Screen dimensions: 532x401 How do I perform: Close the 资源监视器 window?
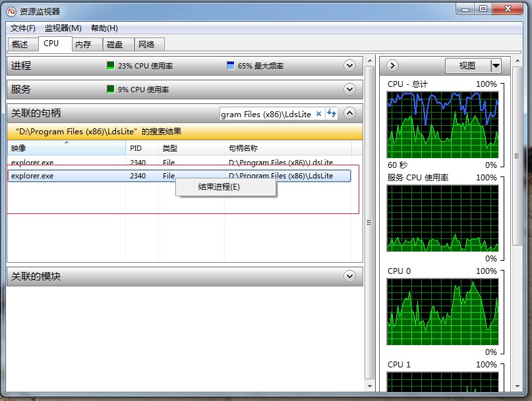(507, 9)
